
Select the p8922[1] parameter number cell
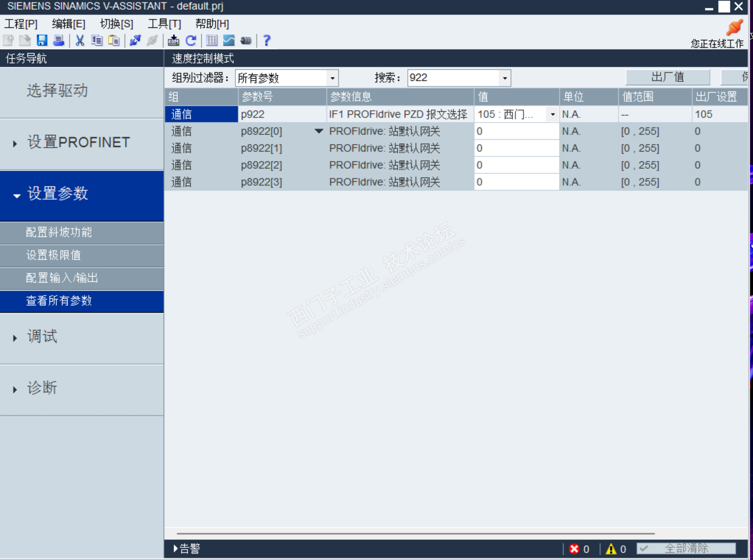282,148
